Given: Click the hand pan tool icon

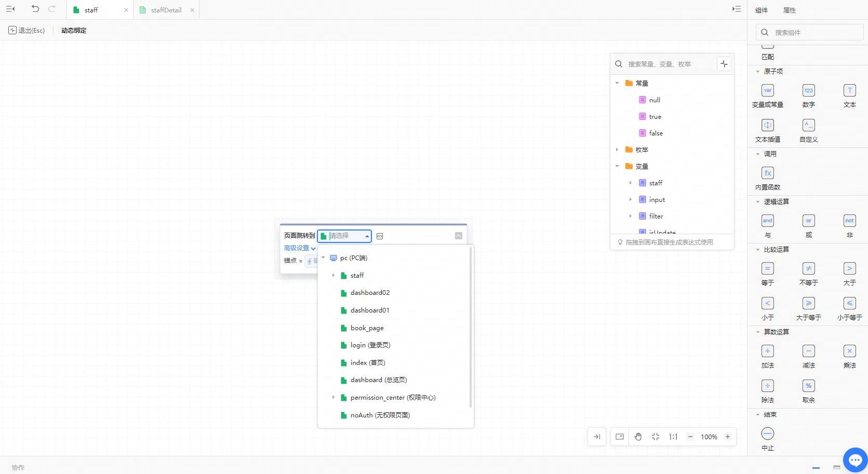Looking at the screenshot, I should [x=638, y=437].
